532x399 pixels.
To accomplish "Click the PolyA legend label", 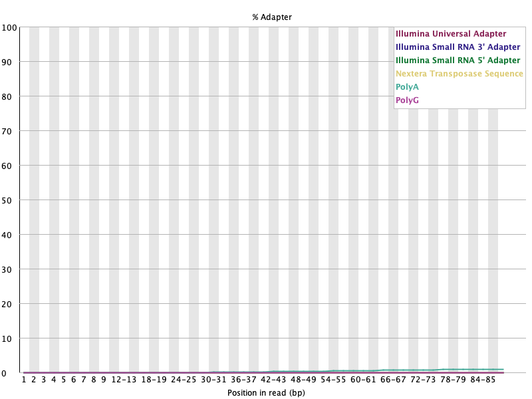I will click(x=407, y=87).
